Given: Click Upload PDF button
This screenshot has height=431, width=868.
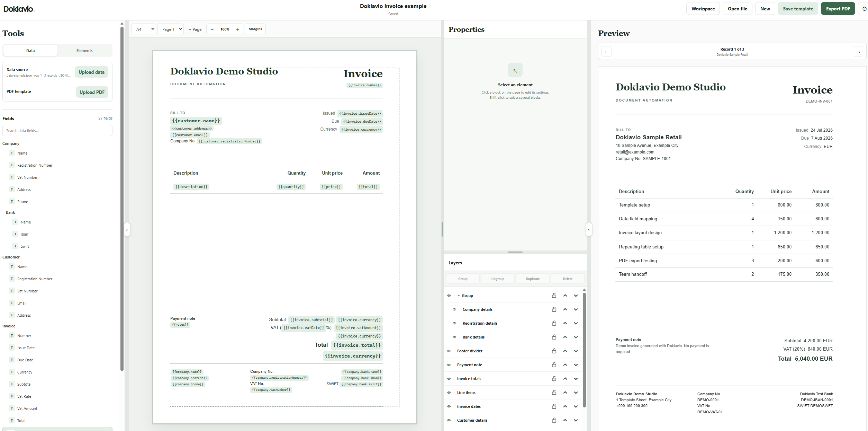Looking at the screenshot, I should click(x=92, y=92).
